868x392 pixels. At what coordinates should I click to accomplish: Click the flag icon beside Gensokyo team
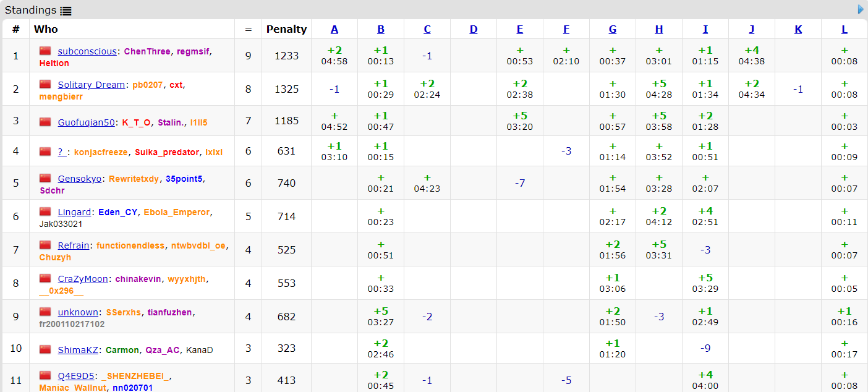coord(45,178)
